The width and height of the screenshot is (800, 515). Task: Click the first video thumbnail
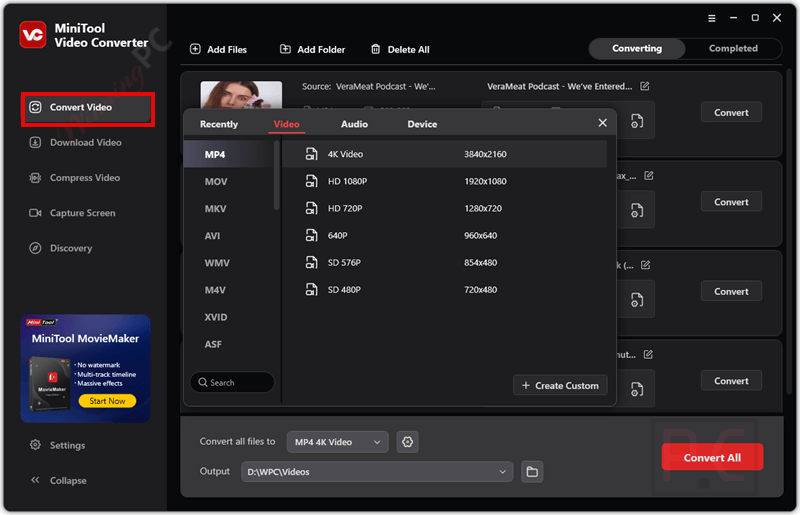pos(241,95)
